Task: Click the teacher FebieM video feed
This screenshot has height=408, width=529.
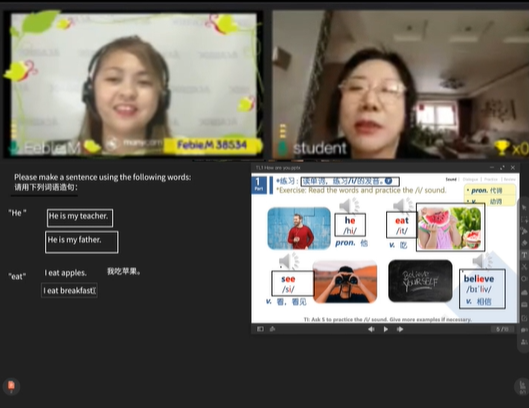Action: tap(133, 84)
